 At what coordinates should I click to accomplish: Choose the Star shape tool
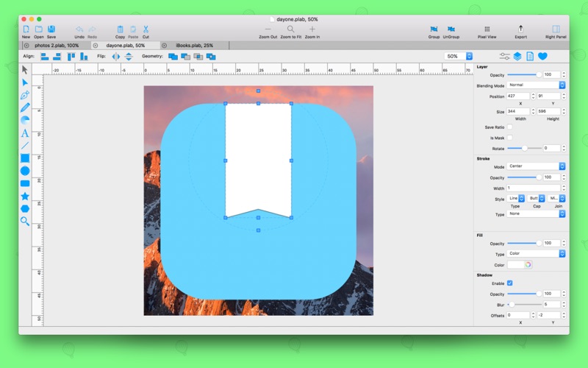[x=25, y=196]
